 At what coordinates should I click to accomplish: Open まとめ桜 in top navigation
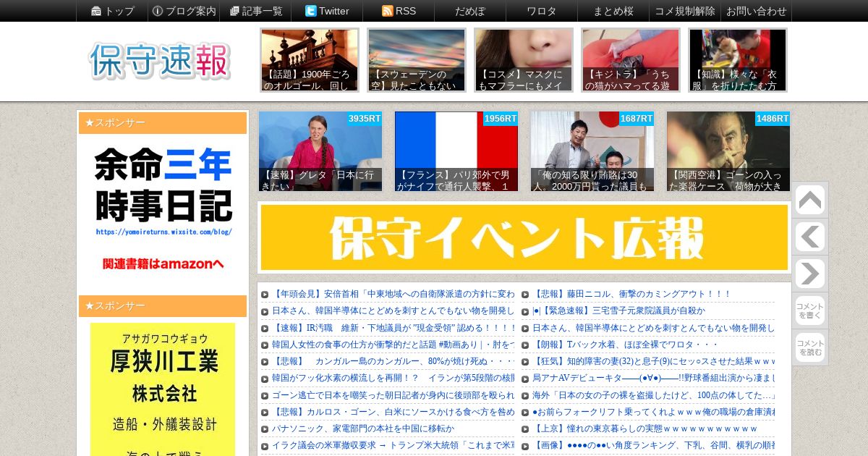(x=613, y=11)
